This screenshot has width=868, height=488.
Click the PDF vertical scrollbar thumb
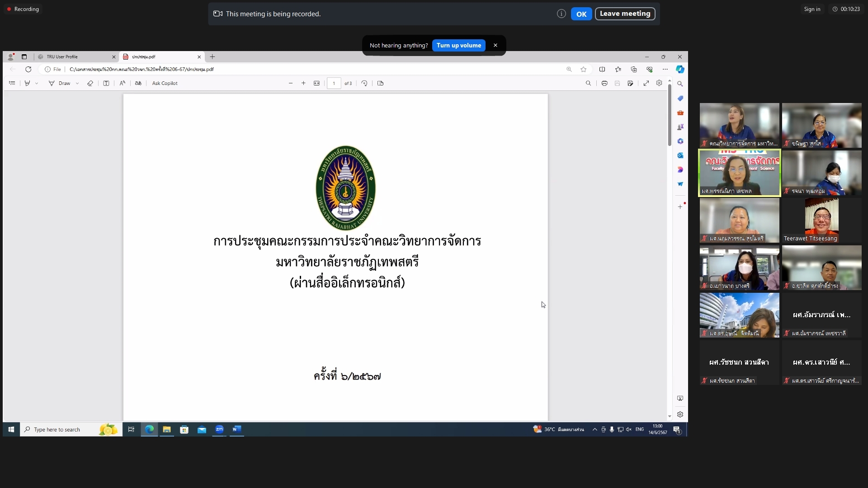tap(670, 115)
